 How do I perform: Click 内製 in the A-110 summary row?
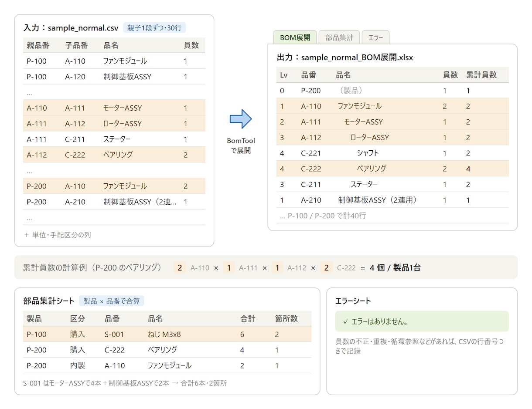pyautogui.click(x=78, y=365)
